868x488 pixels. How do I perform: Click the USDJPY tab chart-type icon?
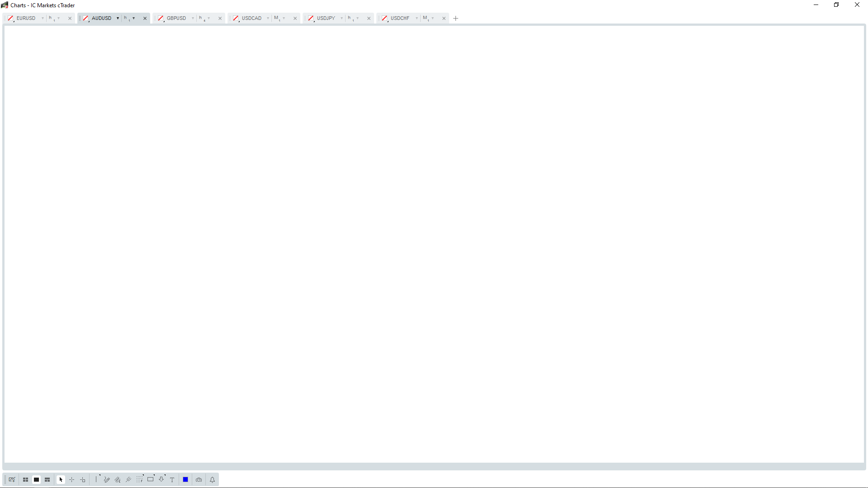311,19
